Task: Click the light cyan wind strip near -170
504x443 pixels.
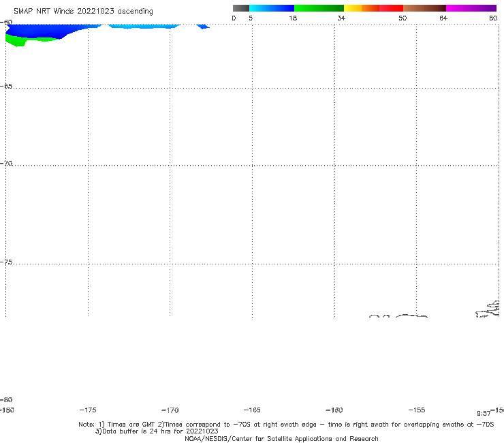Action: pyautogui.click(x=144, y=26)
